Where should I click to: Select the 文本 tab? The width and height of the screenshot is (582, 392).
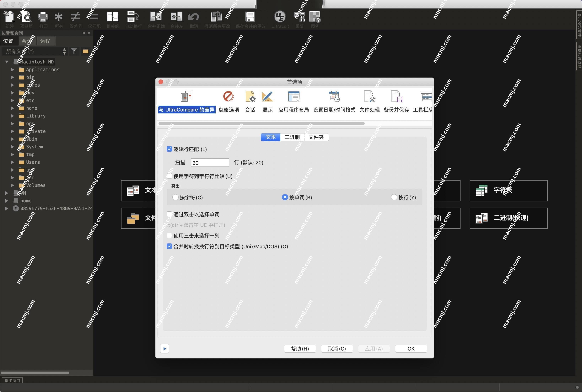[x=271, y=137]
